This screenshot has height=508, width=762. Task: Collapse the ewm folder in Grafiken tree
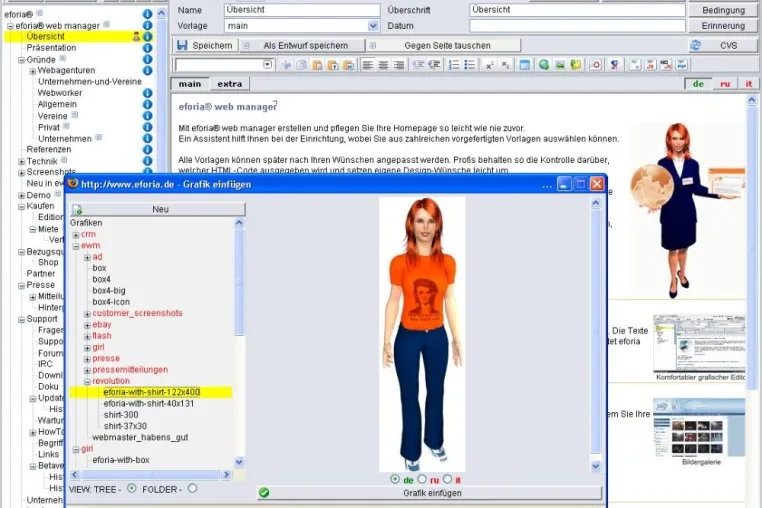click(76, 246)
